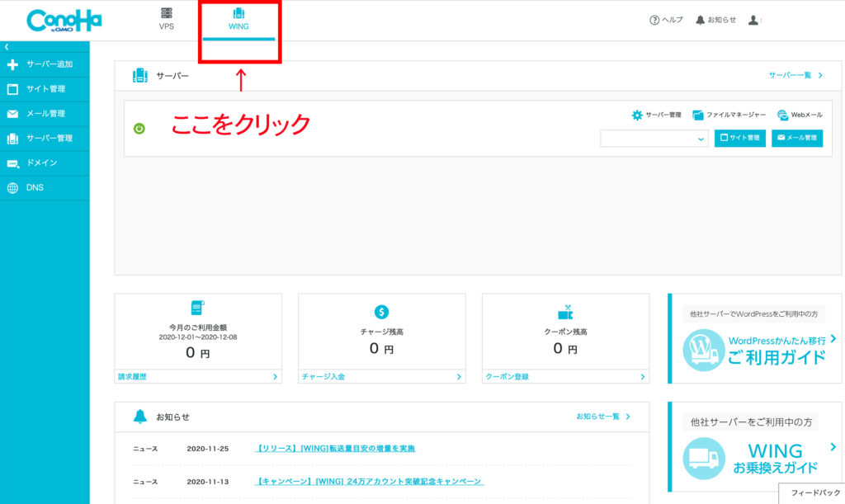Open ファイルマネージャー
Viewport: 845px width, 504px height.
(729, 115)
